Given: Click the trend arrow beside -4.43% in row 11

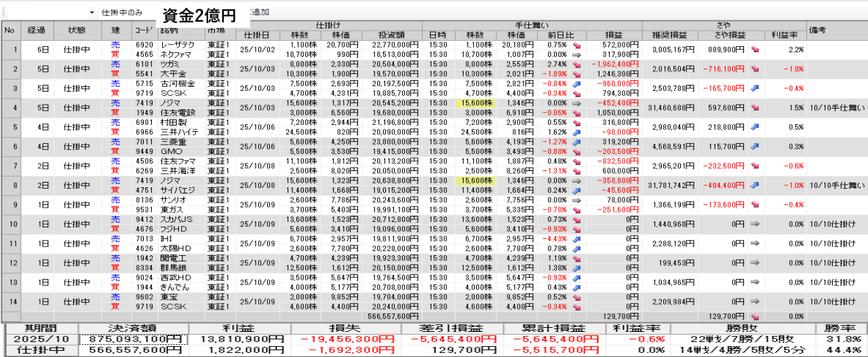Looking at the screenshot, I should coord(576,238).
